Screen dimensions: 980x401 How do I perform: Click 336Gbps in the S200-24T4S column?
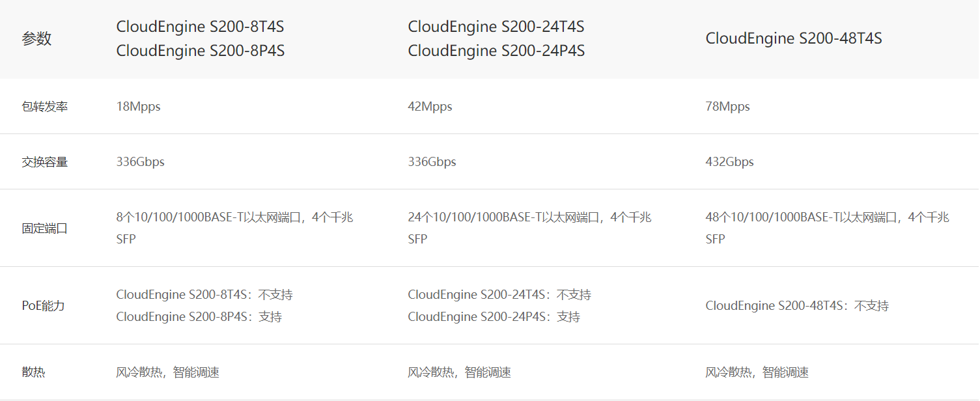[x=432, y=162]
